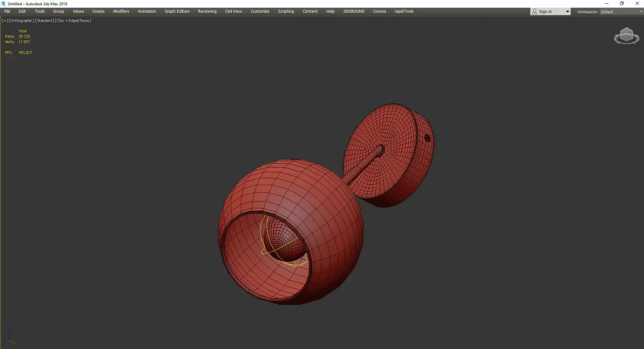644x349 pixels.
Task: Open the Customize menu
Action: (x=260, y=11)
